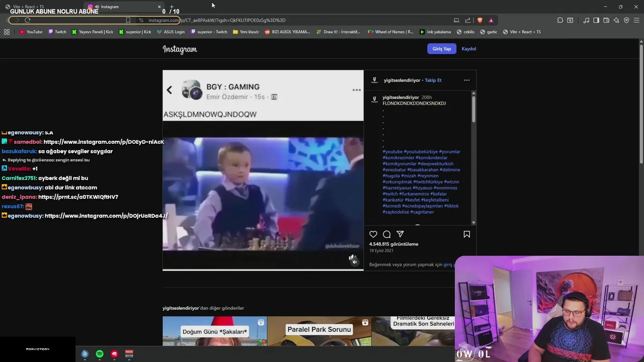Open the picture-in-picture icon in address bar
This screenshot has height=362, width=644.
456,20
